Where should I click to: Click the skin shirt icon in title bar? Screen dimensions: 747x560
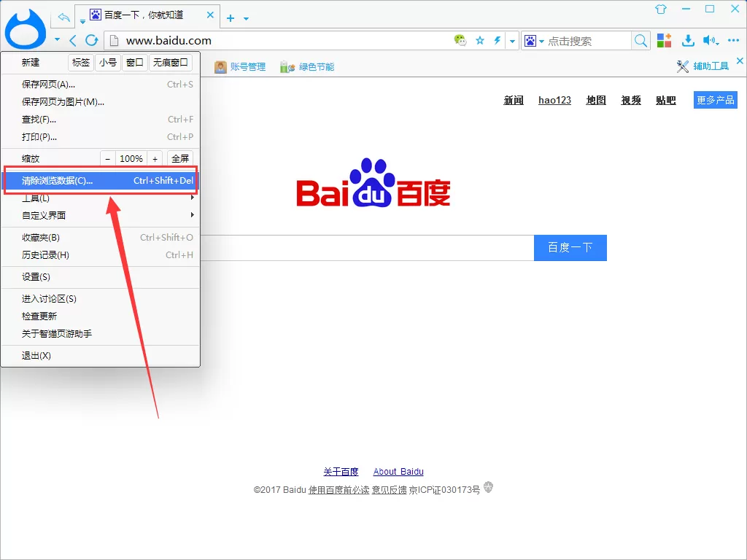(661, 9)
